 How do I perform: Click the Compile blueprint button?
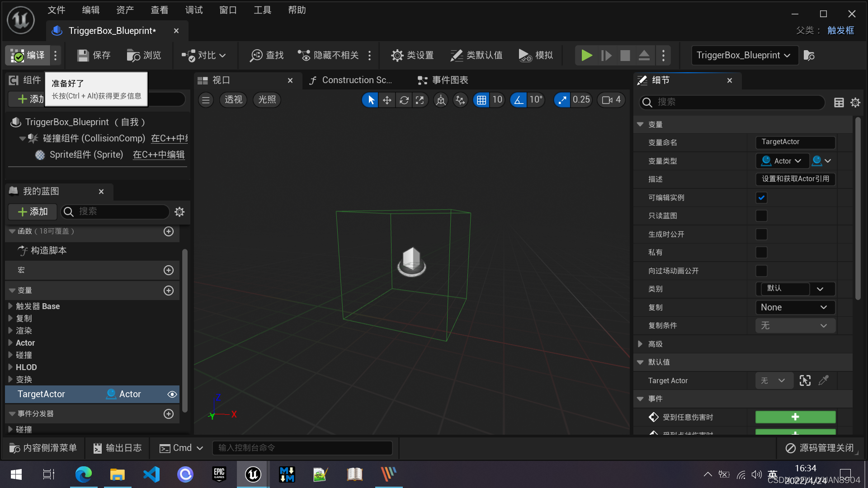(x=28, y=55)
